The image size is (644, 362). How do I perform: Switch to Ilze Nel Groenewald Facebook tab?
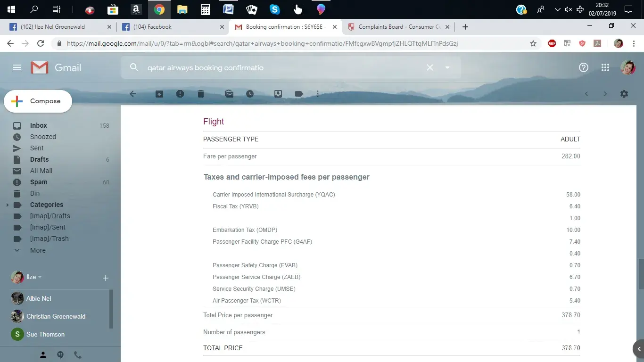click(52, 27)
